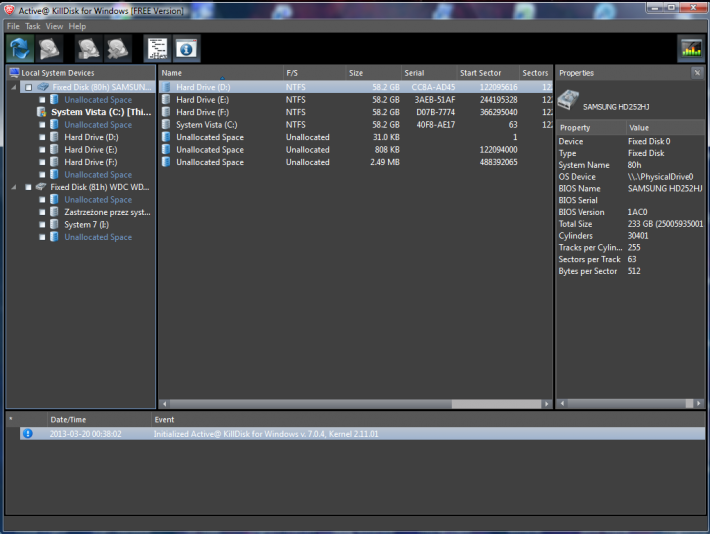Viewport: 710px width, 534px height.
Task: Check the Fixed Disk (80h) SAMSUNG checkbox
Action: pos(29,87)
